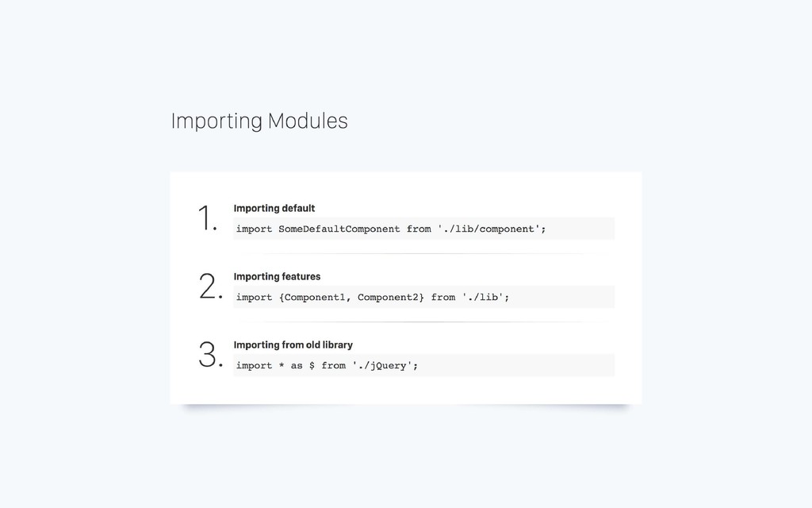Click the large number 2 marker
The height and width of the screenshot is (508, 812).
(210, 286)
